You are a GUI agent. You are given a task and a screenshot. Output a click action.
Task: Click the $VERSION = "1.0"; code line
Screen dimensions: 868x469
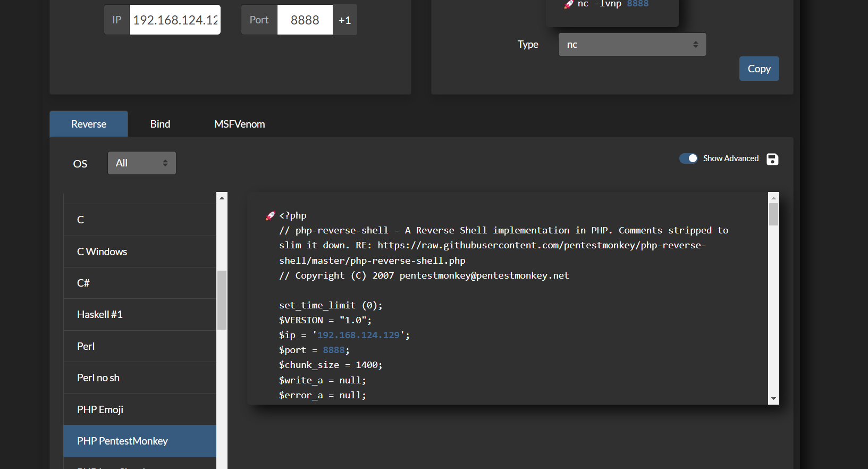pos(325,320)
